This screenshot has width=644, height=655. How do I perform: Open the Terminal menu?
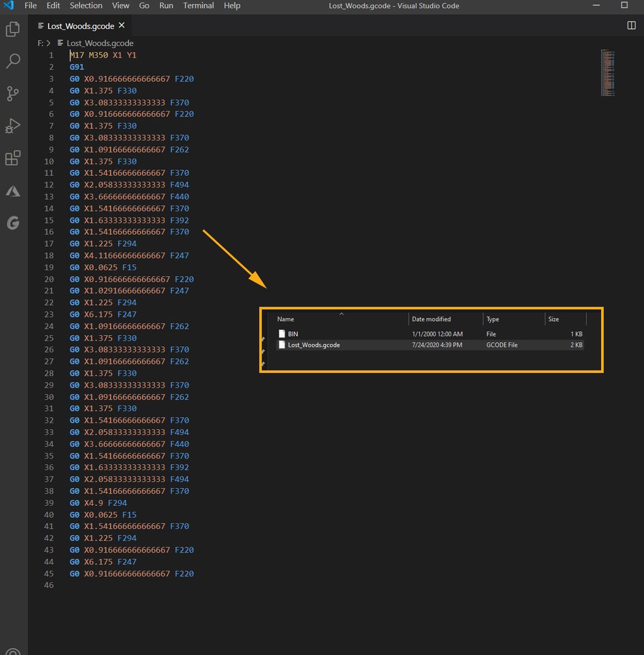coord(198,5)
